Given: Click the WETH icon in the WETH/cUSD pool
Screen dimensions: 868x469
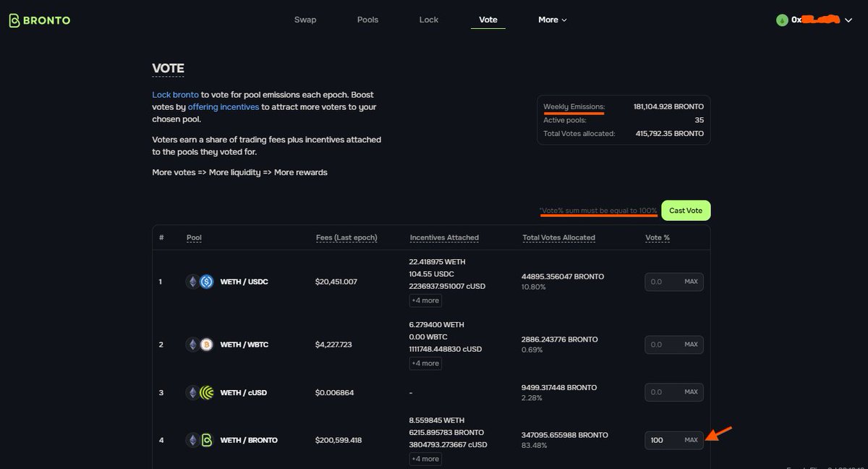Looking at the screenshot, I should [192, 392].
